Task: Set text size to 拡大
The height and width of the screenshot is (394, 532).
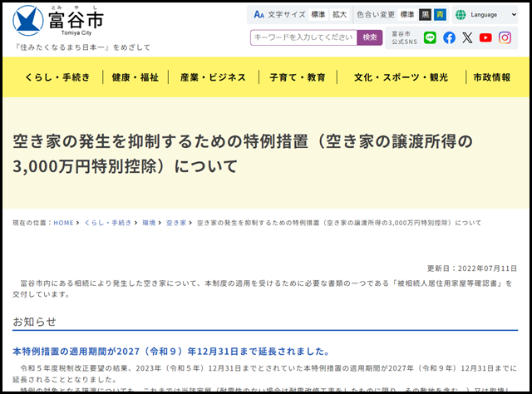Action: click(339, 15)
